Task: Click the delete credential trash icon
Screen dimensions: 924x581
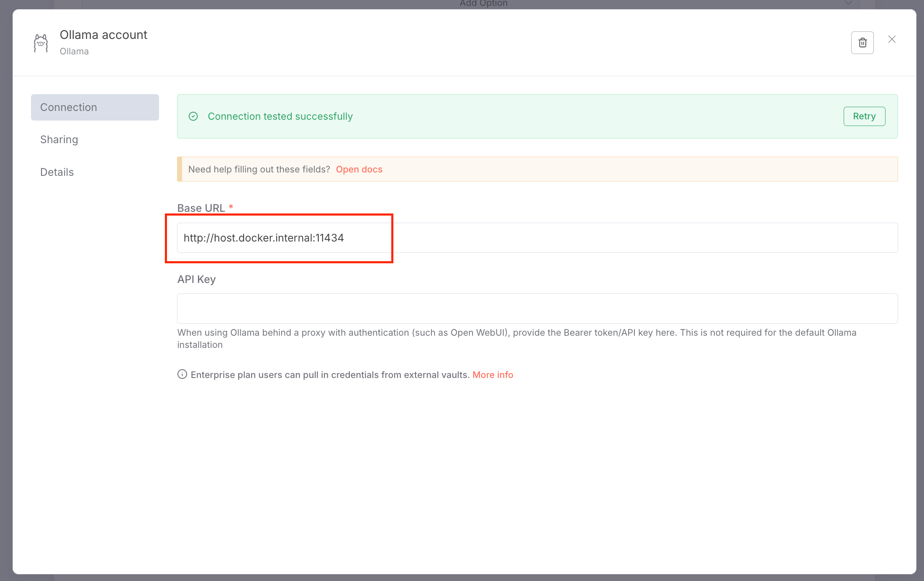Action: pyautogui.click(x=862, y=43)
